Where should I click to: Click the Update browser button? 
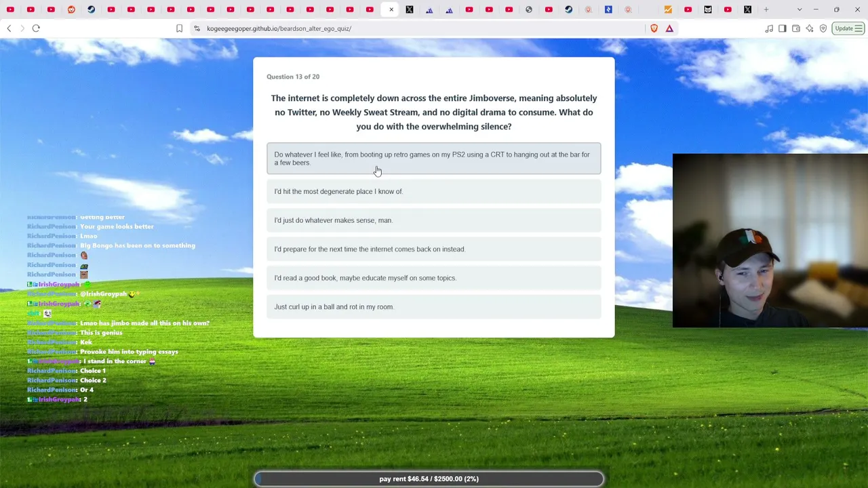tap(848, 28)
